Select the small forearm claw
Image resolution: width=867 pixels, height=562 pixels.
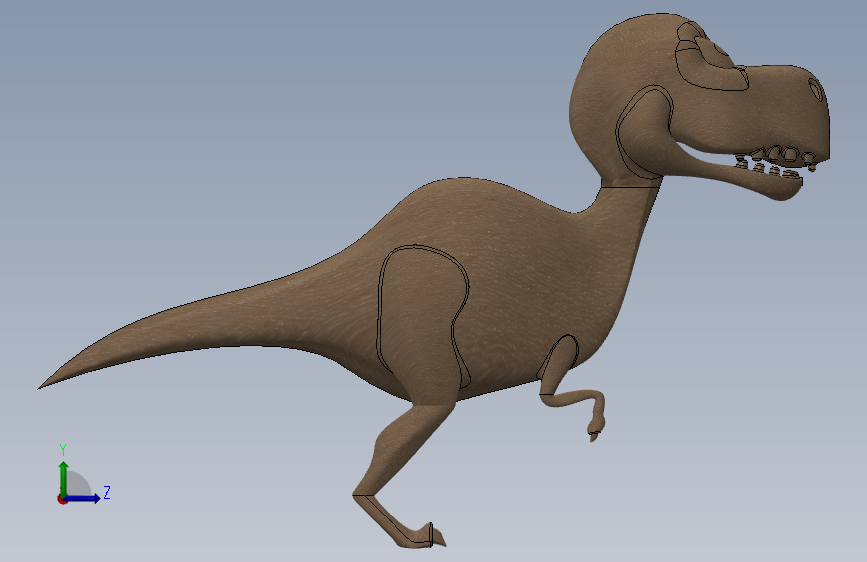593,436
